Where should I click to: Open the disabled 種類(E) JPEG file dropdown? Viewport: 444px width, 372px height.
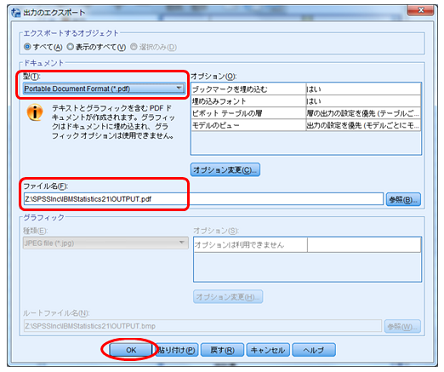tap(105, 243)
